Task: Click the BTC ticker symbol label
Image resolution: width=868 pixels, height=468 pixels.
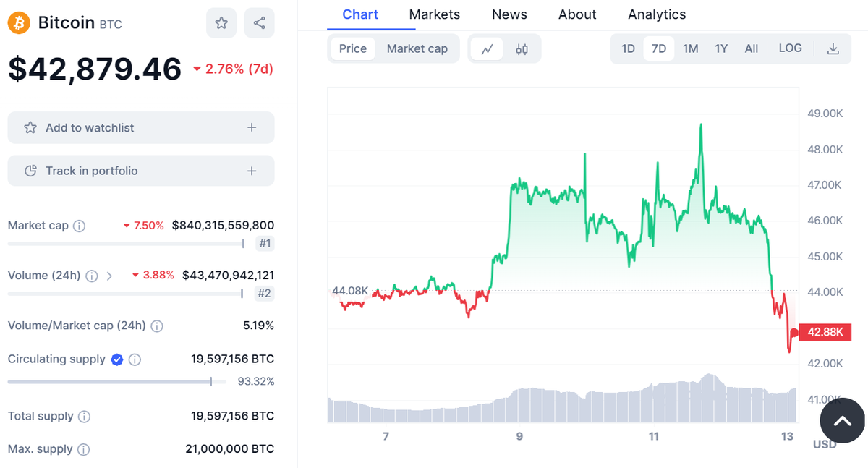Action: click(111, 25)
